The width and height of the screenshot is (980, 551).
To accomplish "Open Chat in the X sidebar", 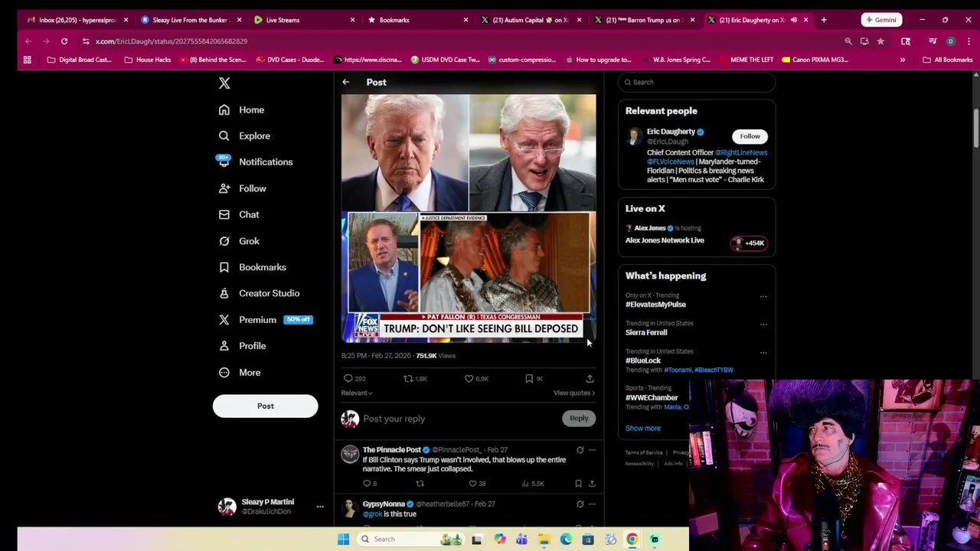I will [239, 214].
